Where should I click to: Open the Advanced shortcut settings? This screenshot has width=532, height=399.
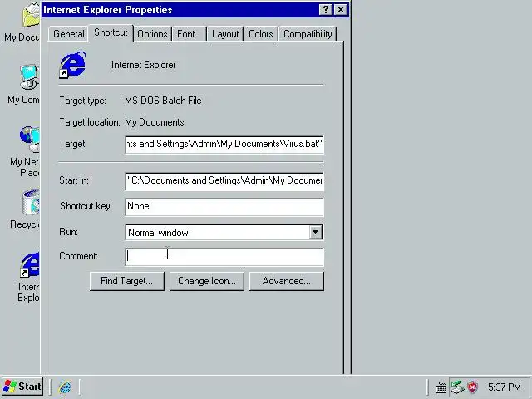286,281
